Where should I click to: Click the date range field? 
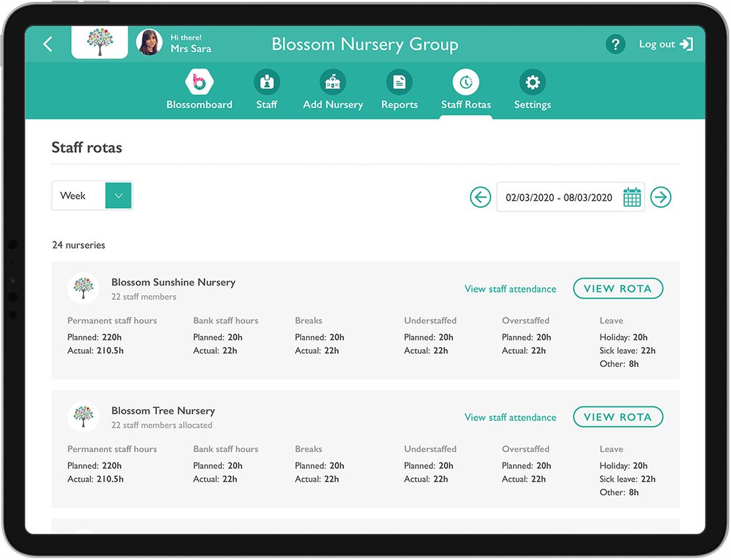558,197
